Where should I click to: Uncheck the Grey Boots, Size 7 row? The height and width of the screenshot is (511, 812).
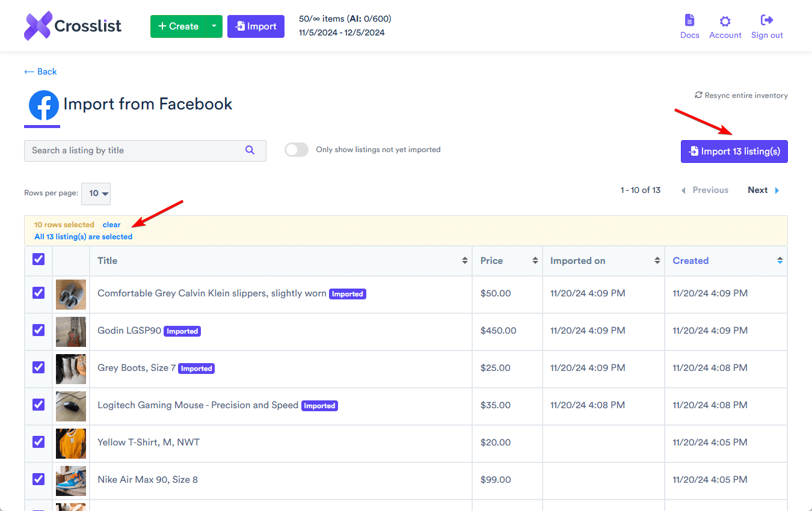click(x=38, y=367)
